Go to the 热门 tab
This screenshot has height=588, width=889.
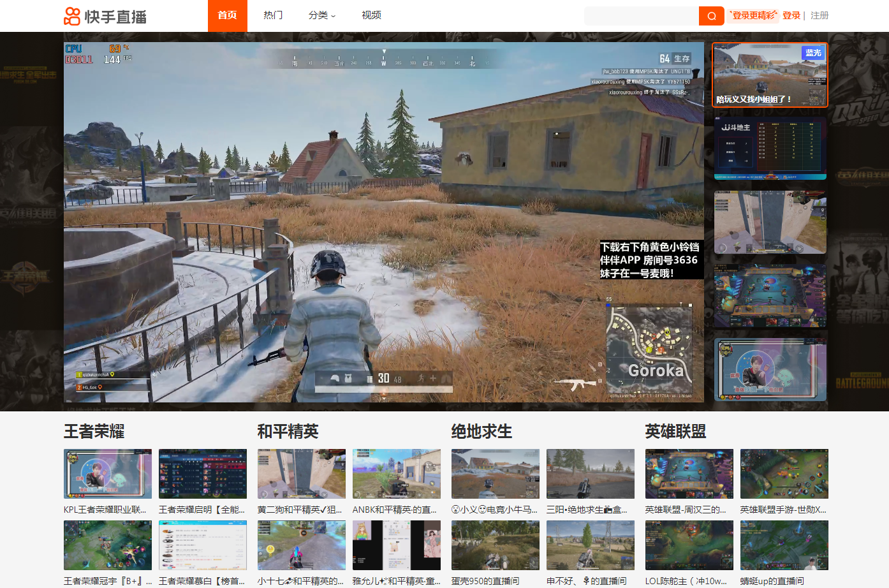(x=273, y=15)
